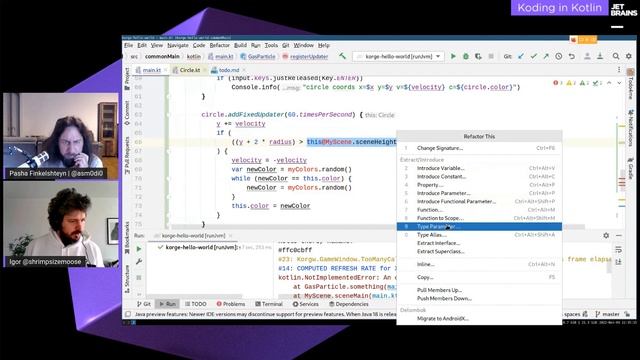Choose Introduce Functional Parameter entry

479,201
